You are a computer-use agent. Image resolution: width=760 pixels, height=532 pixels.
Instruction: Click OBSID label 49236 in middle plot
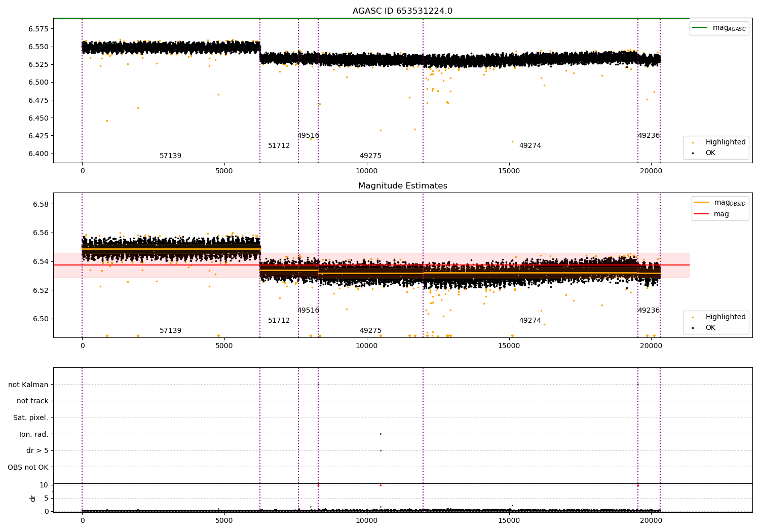(649, 311)
